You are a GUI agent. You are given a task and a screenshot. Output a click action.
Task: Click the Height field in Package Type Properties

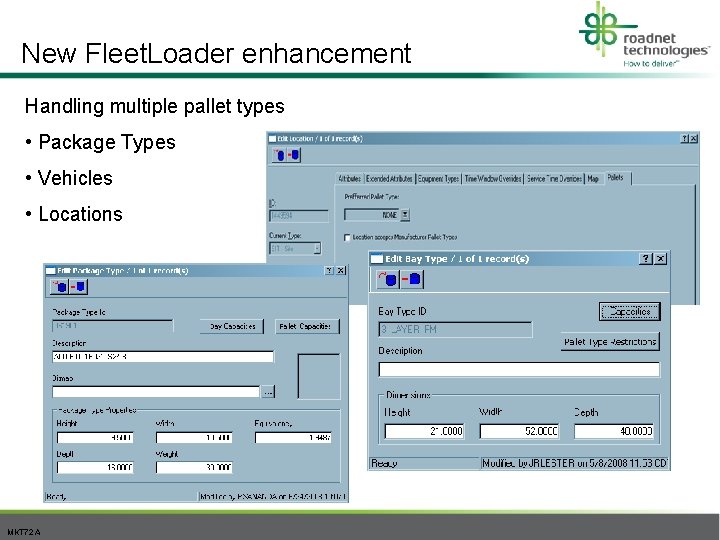click(95, 438)
